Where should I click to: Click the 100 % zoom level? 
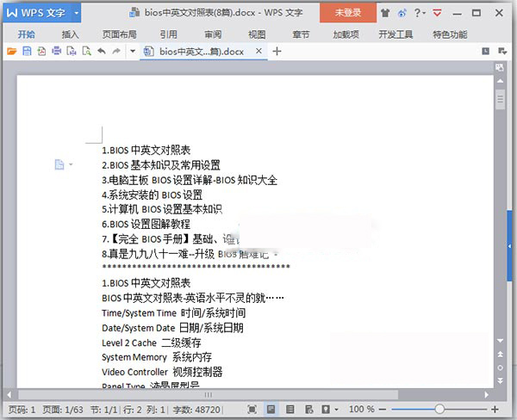coord(362,409)
